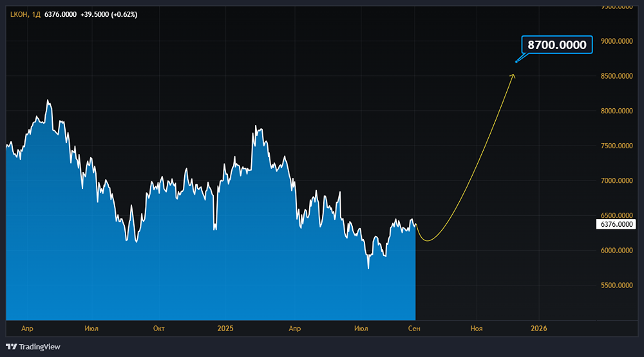Viewport: 644px width, 357px height.
Task: Click the 7500.0000 price axis label
Action: click(616, 146)
